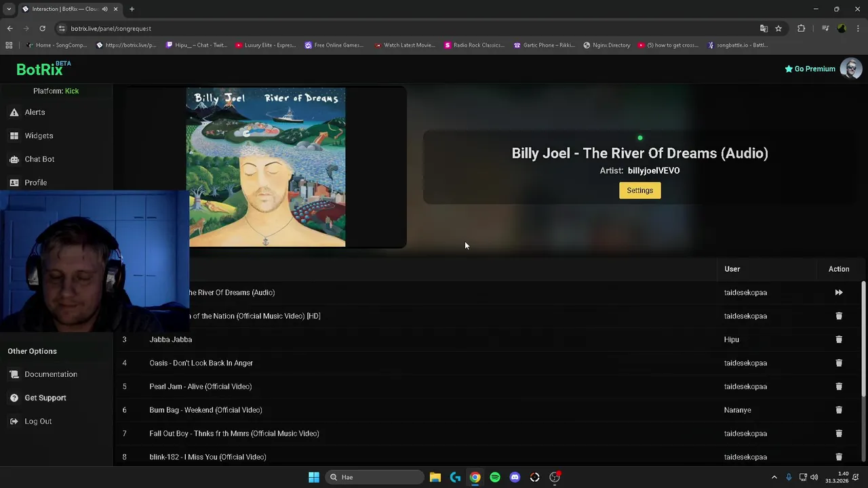Open the browser extensions puzzle icon
The width and height of the screenshot is (868, 488).
click(x=802, y=28)
